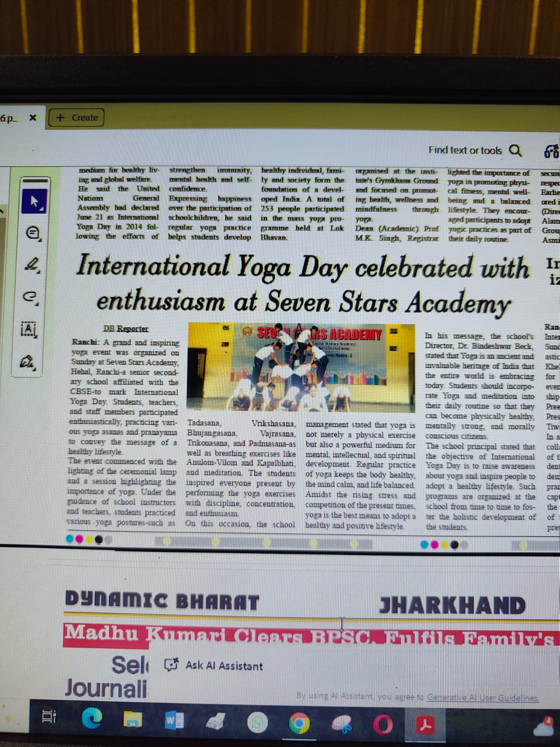This screenshot has width=560, height=747.
Task: Switch to Google Chrome in the taskbar
Action: point(299,724)
